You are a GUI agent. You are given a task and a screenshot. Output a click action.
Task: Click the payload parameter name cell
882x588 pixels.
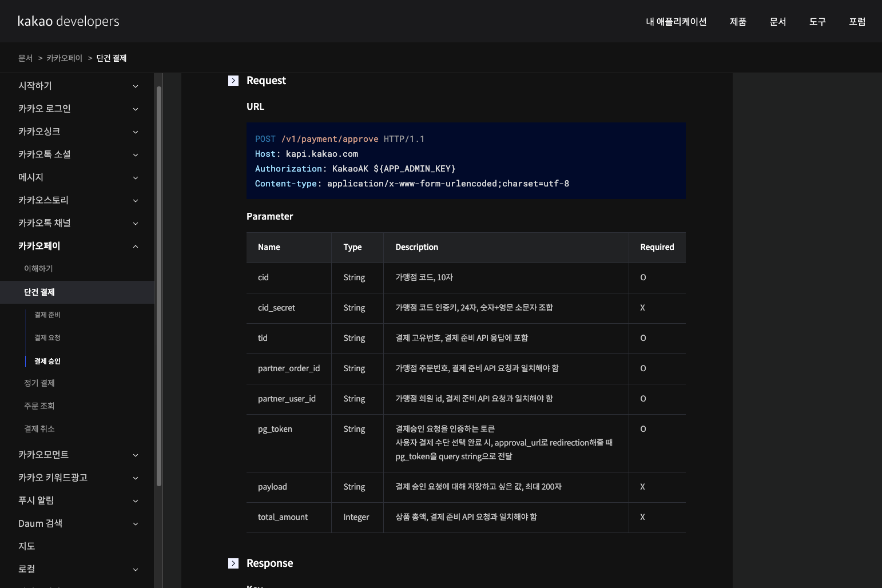(289, 487)
